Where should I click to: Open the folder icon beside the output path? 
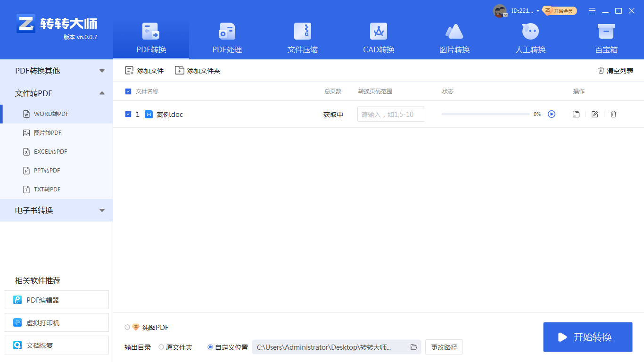[413, 347]
